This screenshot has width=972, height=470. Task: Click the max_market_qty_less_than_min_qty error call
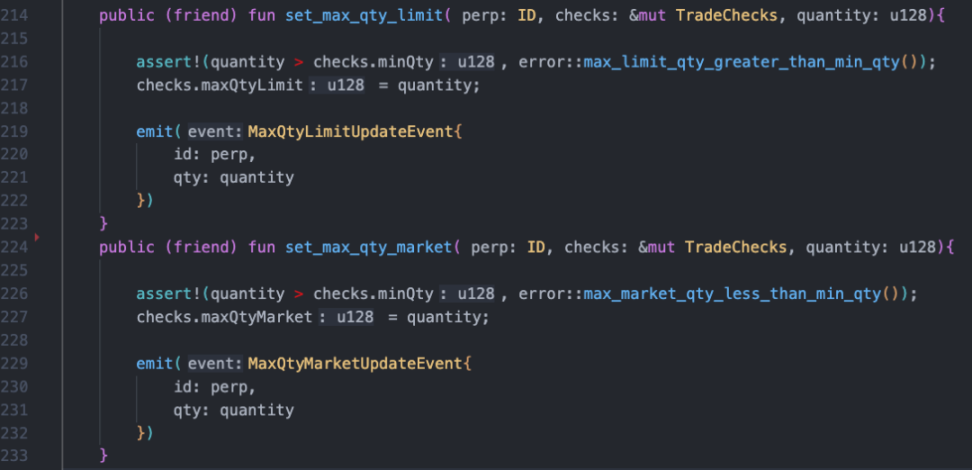point(732,294)
